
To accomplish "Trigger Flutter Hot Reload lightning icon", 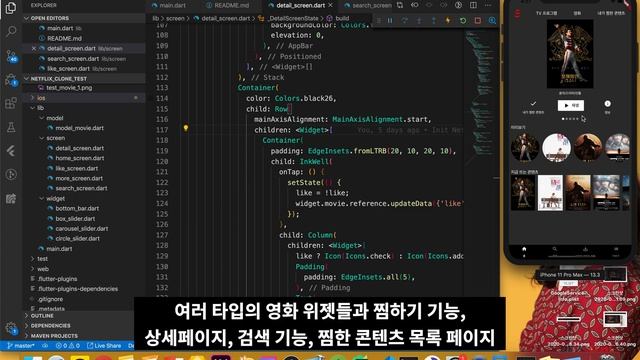I will pyautogui.click(x=448, y=20).
